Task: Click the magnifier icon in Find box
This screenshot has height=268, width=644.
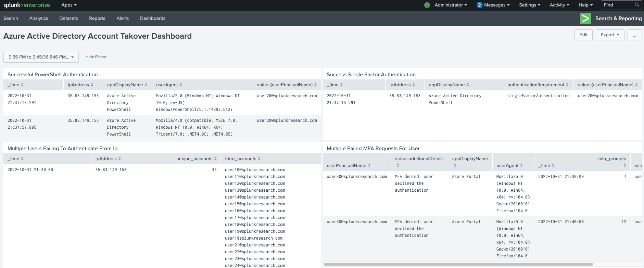Action: click(x=637, y=5)
